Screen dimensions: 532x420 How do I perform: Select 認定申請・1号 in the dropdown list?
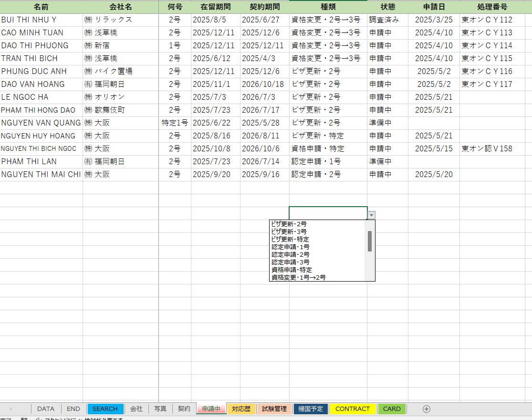click(x=290, y=247)
